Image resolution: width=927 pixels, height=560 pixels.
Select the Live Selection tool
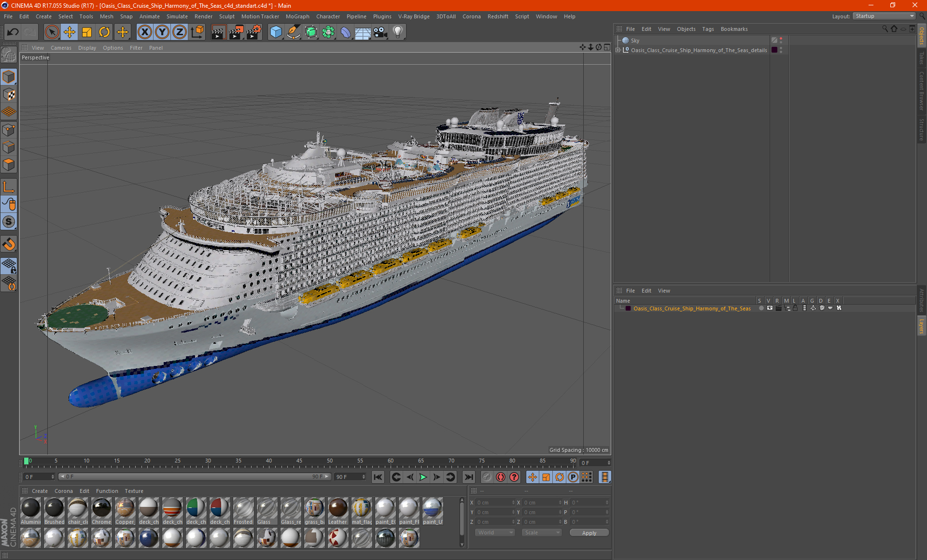[x=52, y=32]
